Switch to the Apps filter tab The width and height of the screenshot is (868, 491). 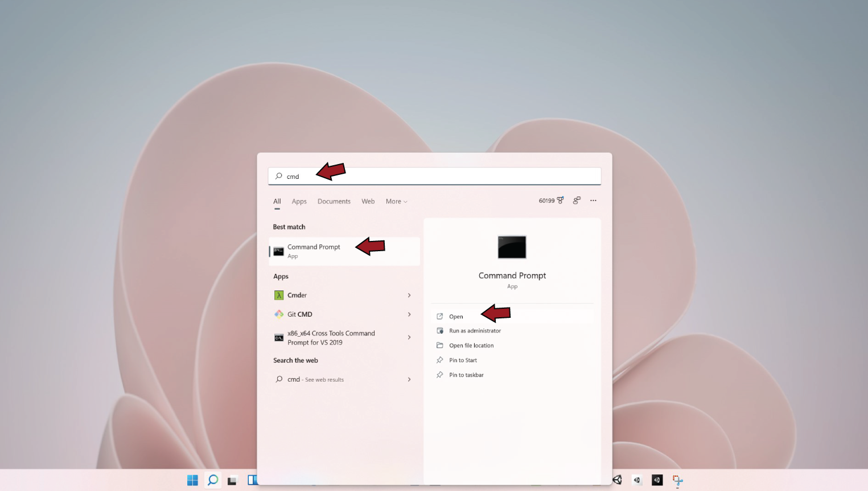point(299,202)
